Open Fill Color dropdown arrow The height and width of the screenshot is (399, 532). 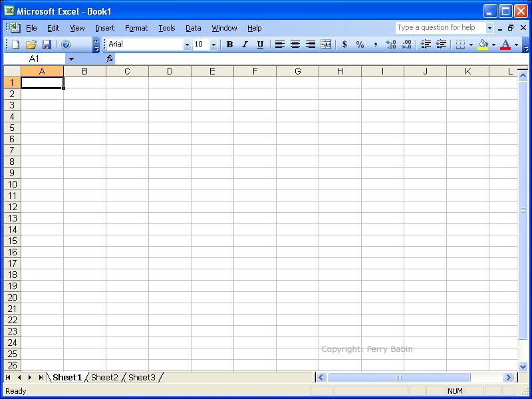pos(493,45)
